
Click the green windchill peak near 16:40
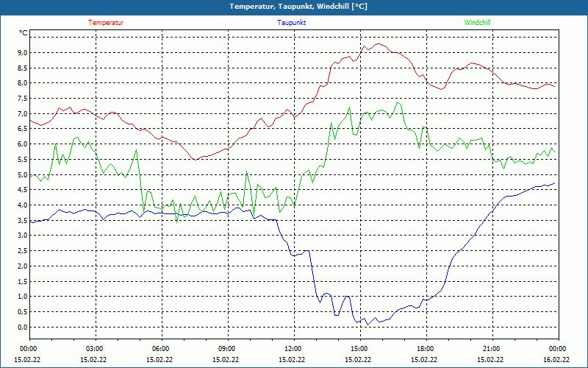coord(397,102)
